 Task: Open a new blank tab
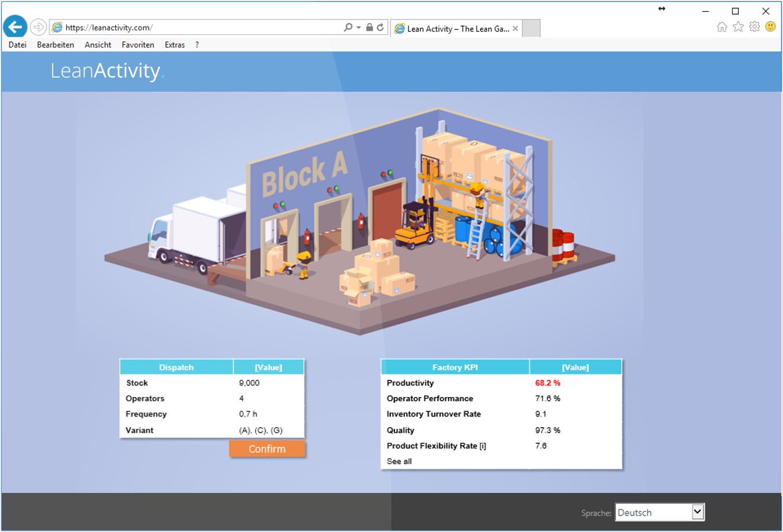[x=531, y=28]
